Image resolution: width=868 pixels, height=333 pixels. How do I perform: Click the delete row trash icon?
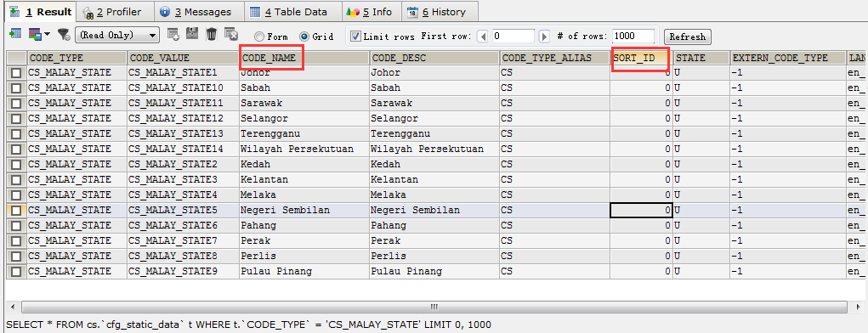coord(211,34)
